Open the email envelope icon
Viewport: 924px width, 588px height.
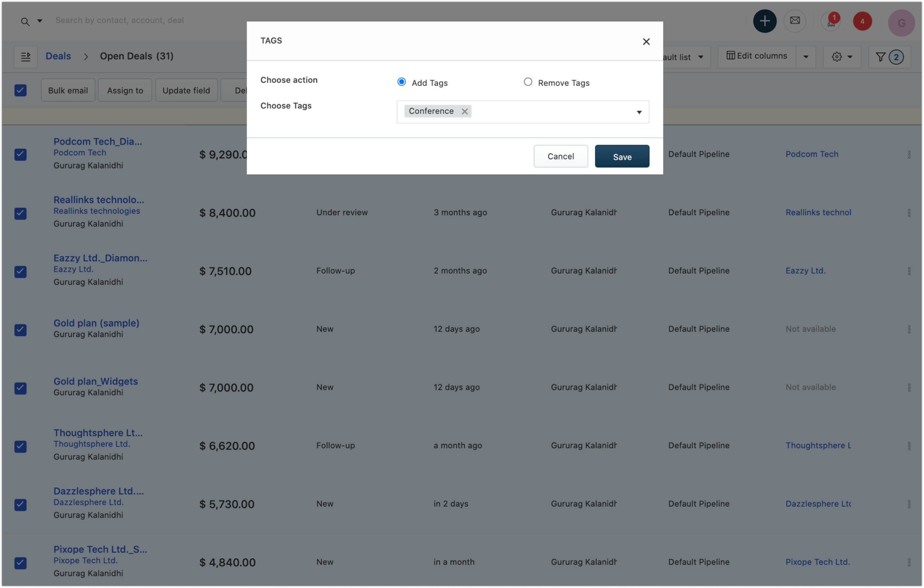click(x=795, y=21)
